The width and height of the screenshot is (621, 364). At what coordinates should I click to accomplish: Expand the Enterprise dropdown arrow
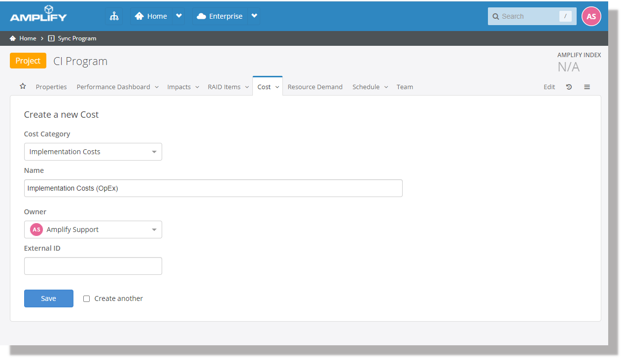(254, 16)
